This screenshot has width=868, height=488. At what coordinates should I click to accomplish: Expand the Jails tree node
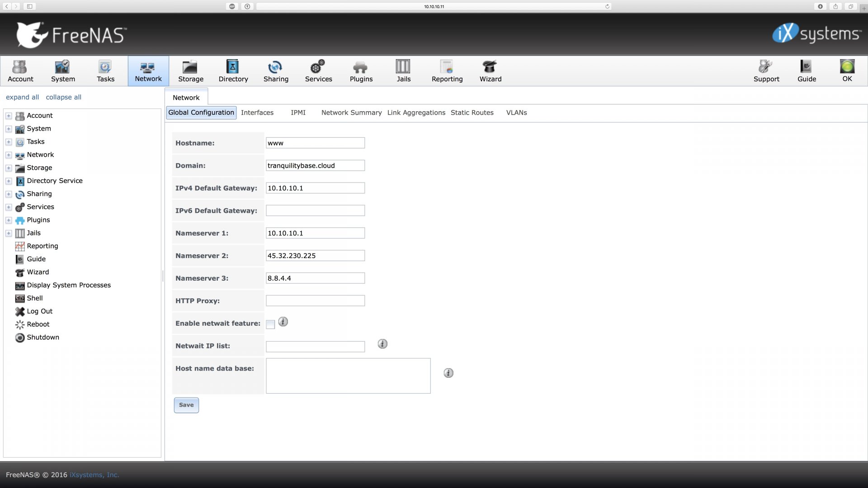9,233
